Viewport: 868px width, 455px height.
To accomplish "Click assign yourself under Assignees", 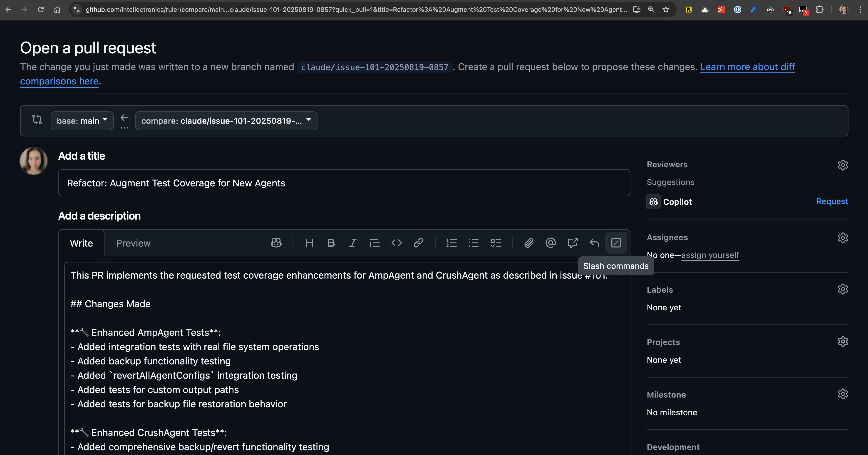I will (710, 255).
